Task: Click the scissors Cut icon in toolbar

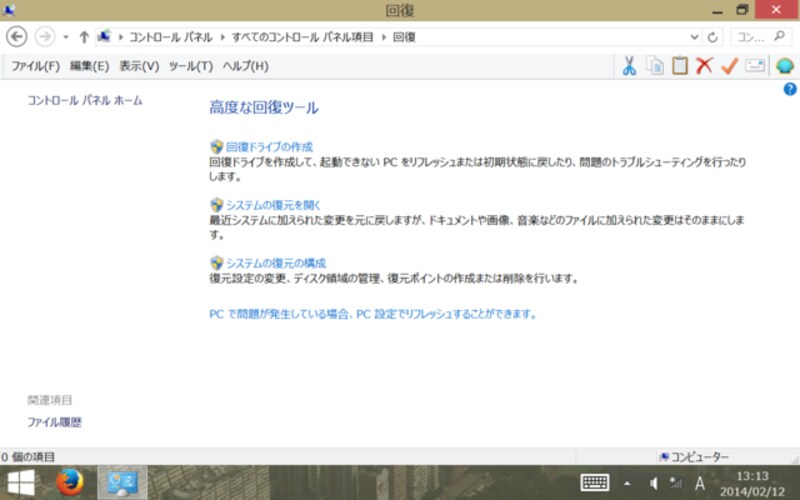Action: tap(629, 66)
